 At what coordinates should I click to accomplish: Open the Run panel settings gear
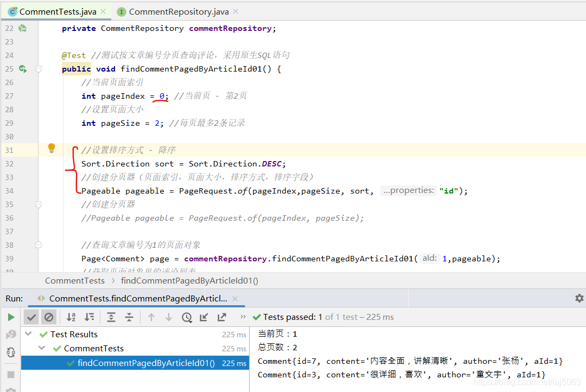(x=579, y=298)
